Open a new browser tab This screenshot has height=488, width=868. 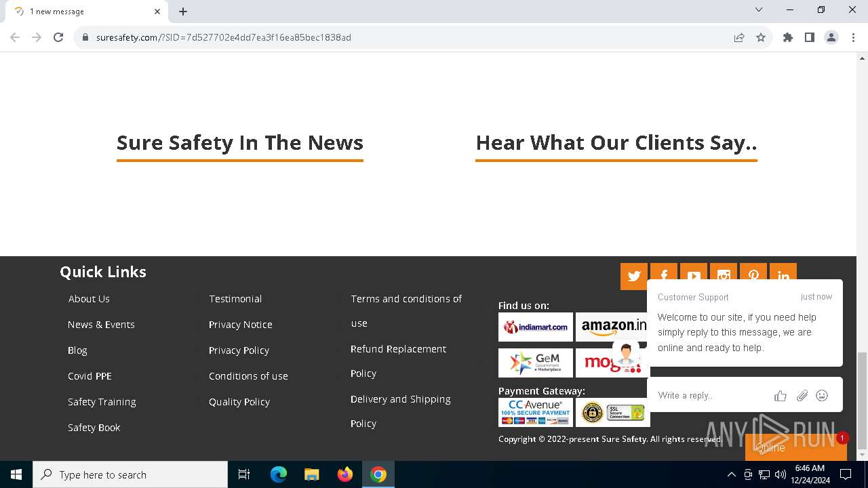[183, 12]
